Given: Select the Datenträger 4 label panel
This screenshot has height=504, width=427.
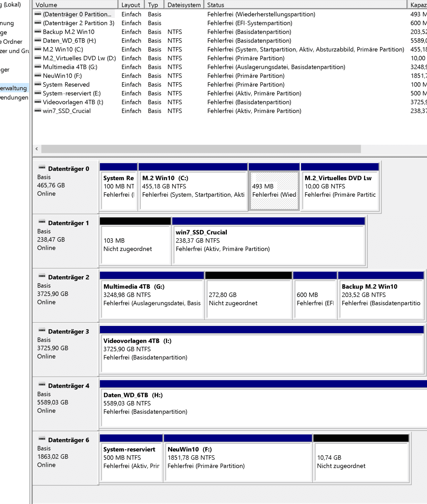Looking at the screenshot, I should point(65,404).
